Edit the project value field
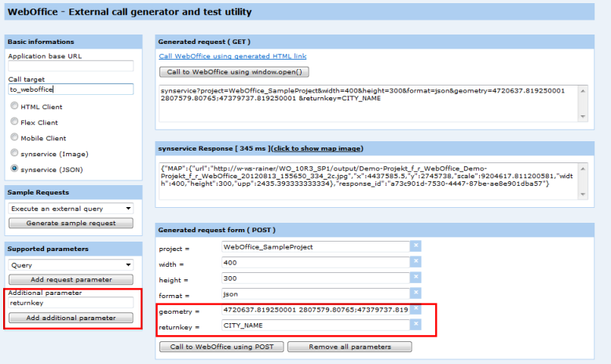 coord(316,247)
